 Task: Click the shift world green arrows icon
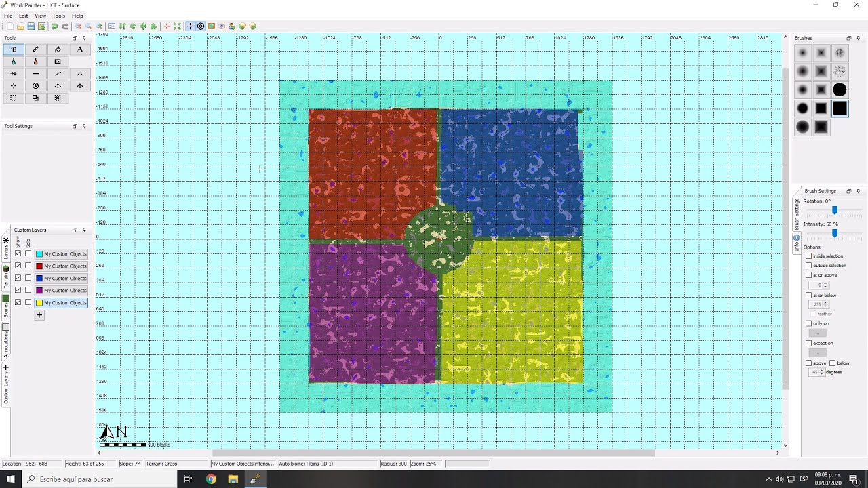point(143,26)
